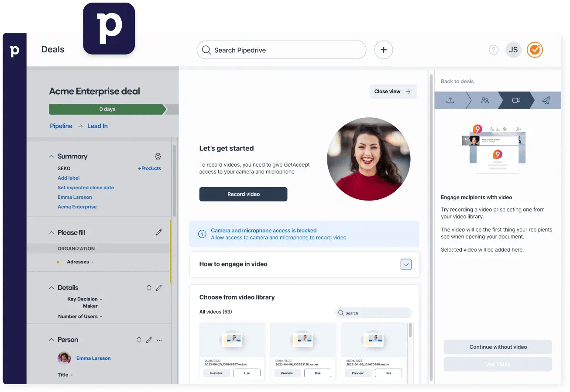Open Summary settings gear icon
The height and width of the screenshot is (392, 570).
158,157
